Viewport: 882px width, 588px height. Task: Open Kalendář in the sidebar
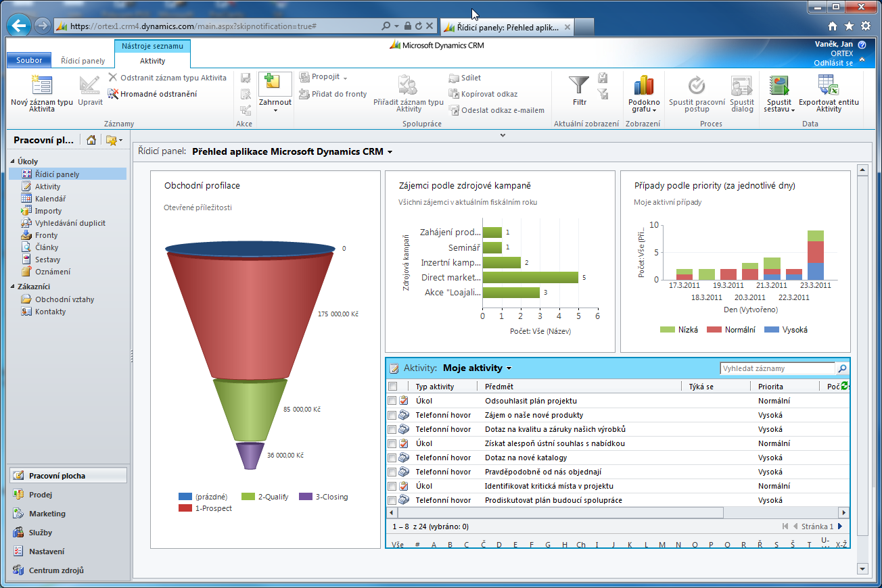(x=50, y=199)
